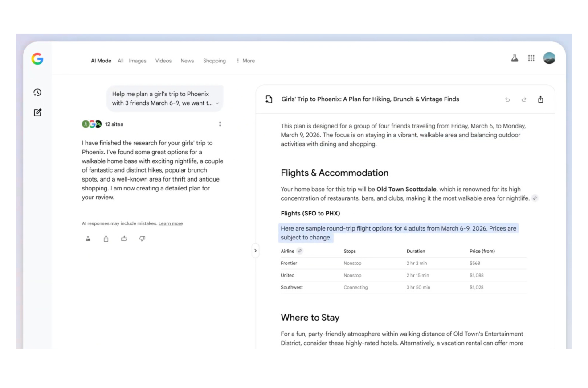Open the account profile avatar
The height and width of the screenshot is (388, 588).
(x=549, y=58)
